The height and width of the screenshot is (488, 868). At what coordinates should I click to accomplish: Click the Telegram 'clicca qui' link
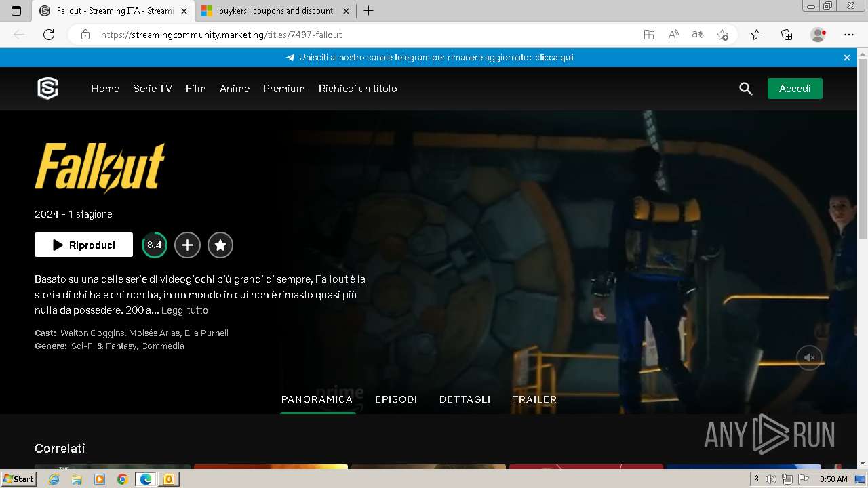click(554, 58)
